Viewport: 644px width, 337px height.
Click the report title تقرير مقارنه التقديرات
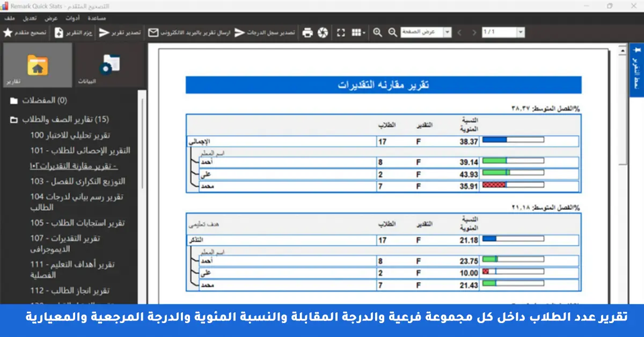[x=383, y=85]
